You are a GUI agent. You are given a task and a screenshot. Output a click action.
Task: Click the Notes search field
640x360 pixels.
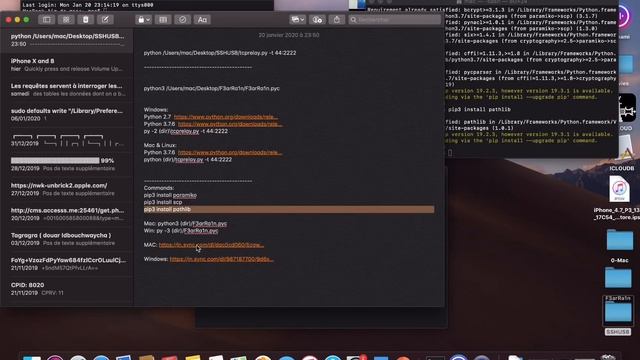point(395,19)
